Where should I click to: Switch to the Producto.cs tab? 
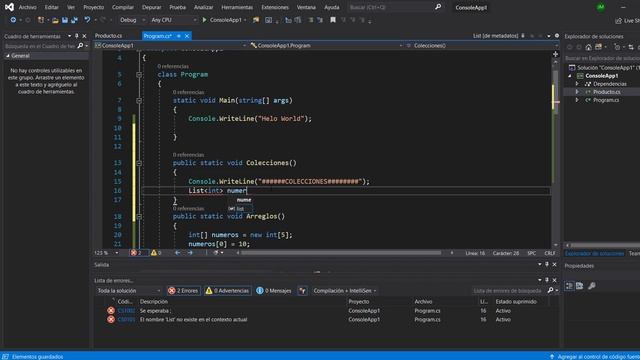[109, 36]
